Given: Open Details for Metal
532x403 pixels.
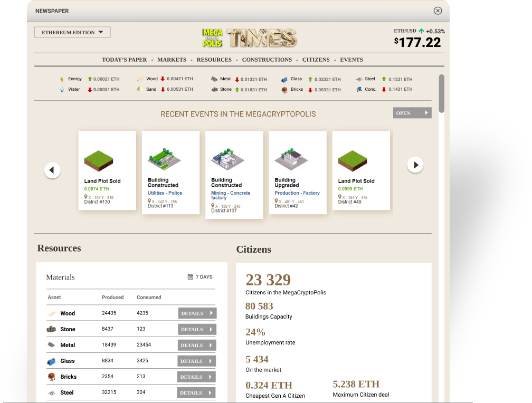Looking at the screenshot, I should (196, 345).
